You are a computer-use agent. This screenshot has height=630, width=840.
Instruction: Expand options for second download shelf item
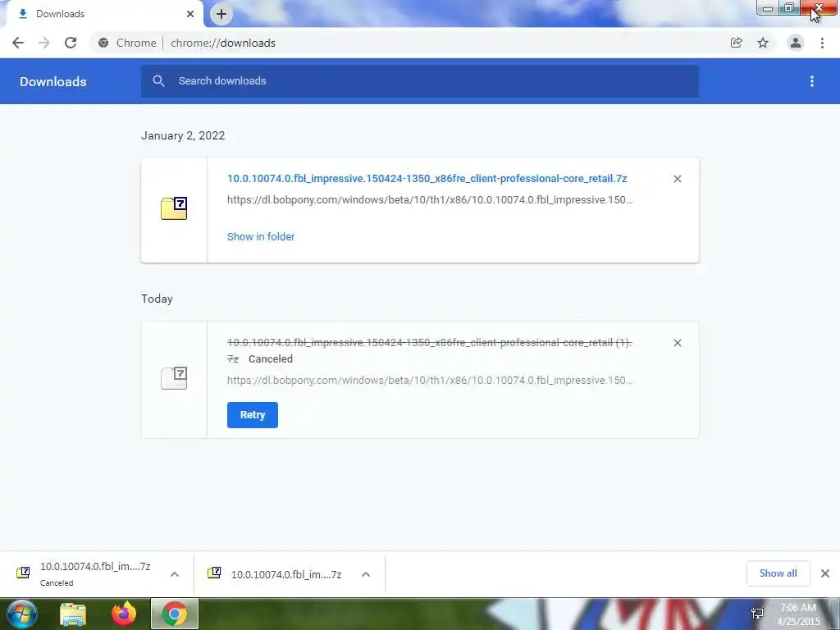(x=366, y=574)
